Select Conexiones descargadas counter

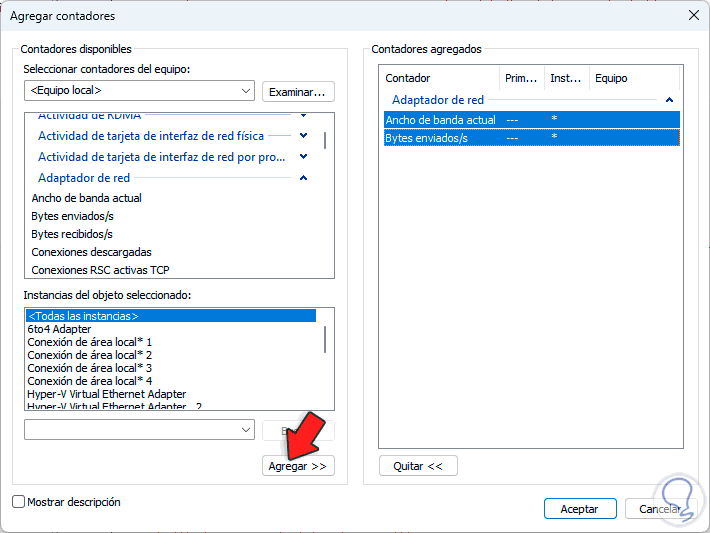click(x=91, y=252)
